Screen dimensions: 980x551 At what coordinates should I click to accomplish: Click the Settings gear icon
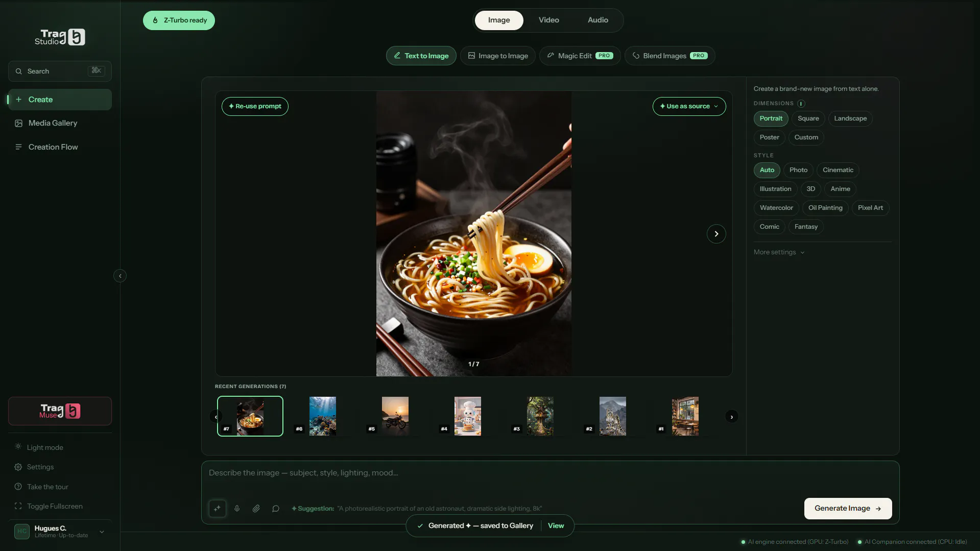coord(18,467)
